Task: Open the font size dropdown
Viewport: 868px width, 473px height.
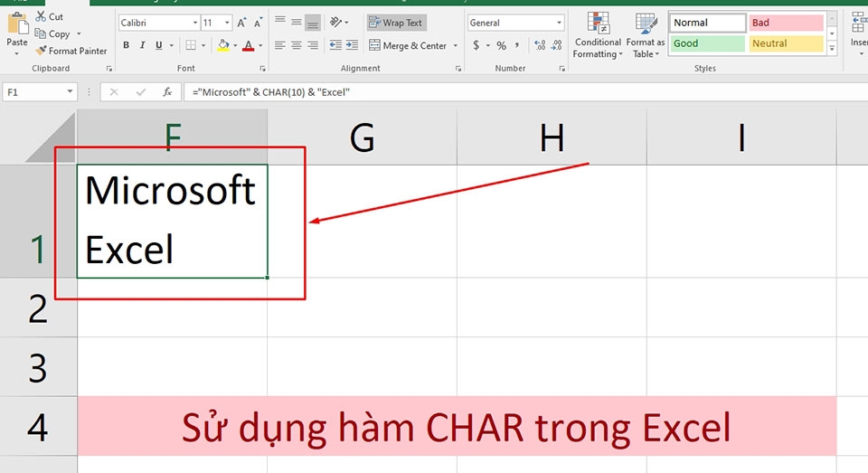Action: (x=227, y=23)
